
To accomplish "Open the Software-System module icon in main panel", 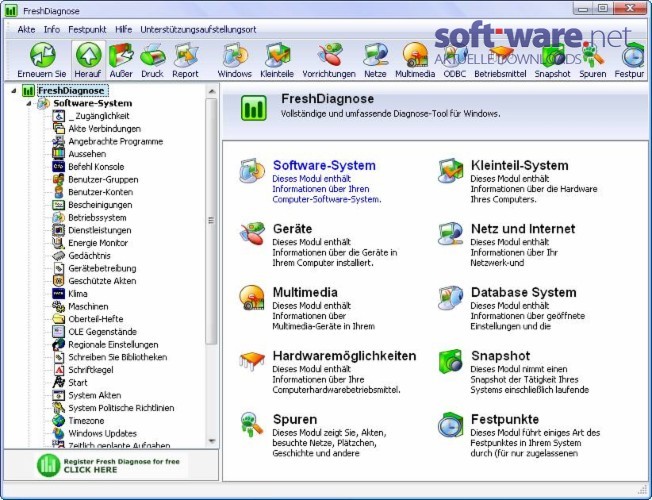I will tap(252, 171).
